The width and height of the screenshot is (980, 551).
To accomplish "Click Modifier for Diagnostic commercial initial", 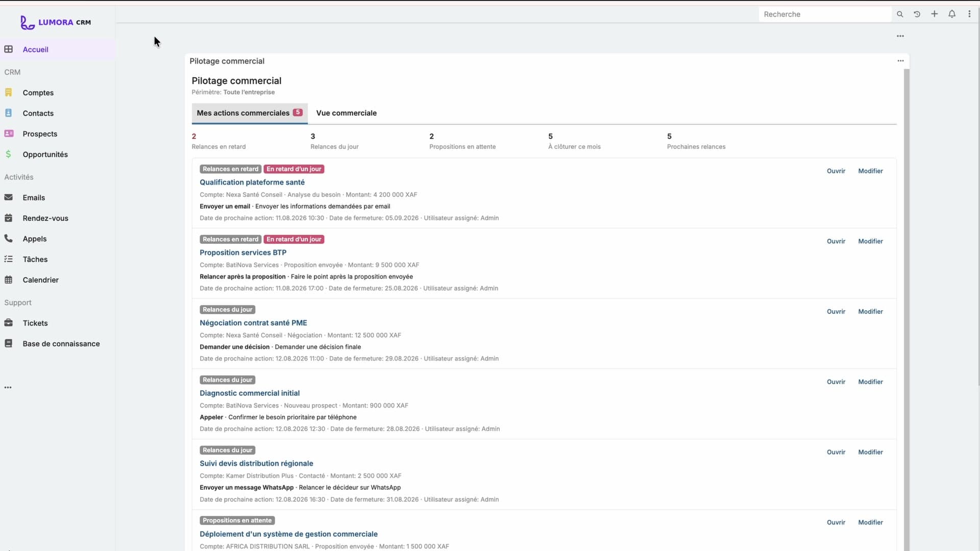I will pos(870,382).
